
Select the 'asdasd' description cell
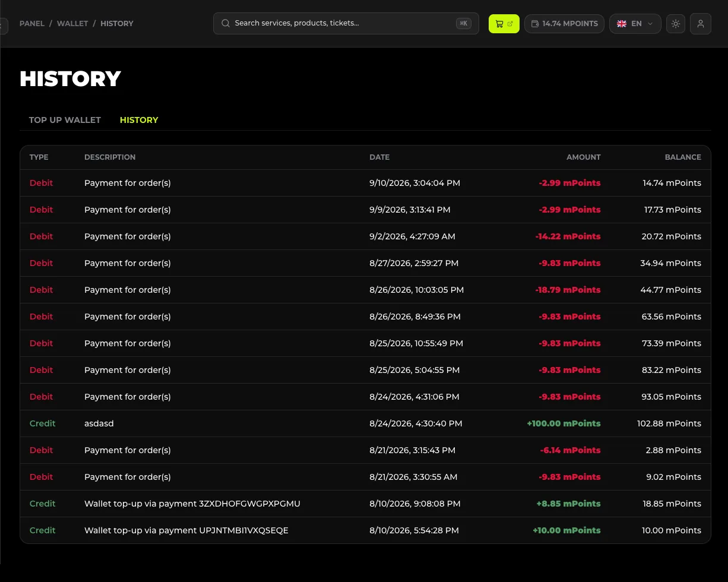(x=99, y=423)
